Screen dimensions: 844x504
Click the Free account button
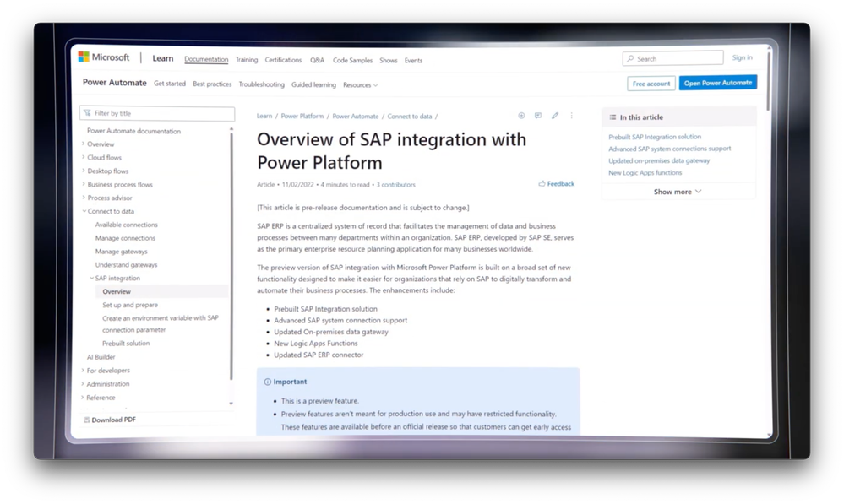pos(651,84)
